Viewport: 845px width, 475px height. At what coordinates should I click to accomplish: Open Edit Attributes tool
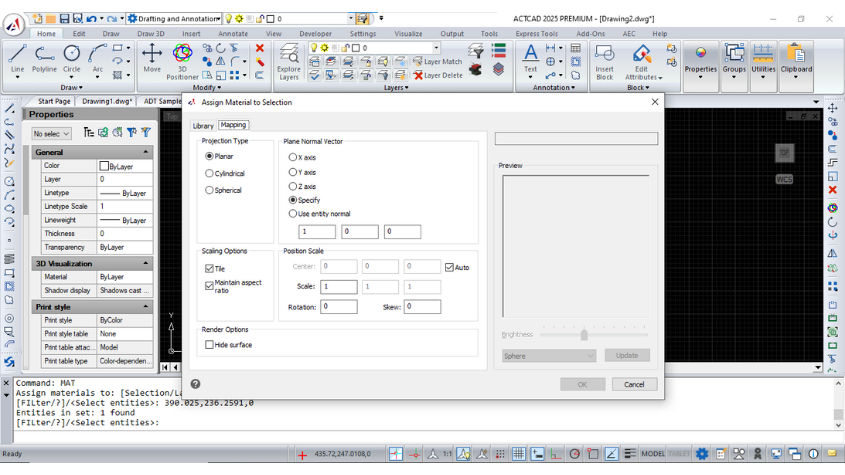click(641, 62)
